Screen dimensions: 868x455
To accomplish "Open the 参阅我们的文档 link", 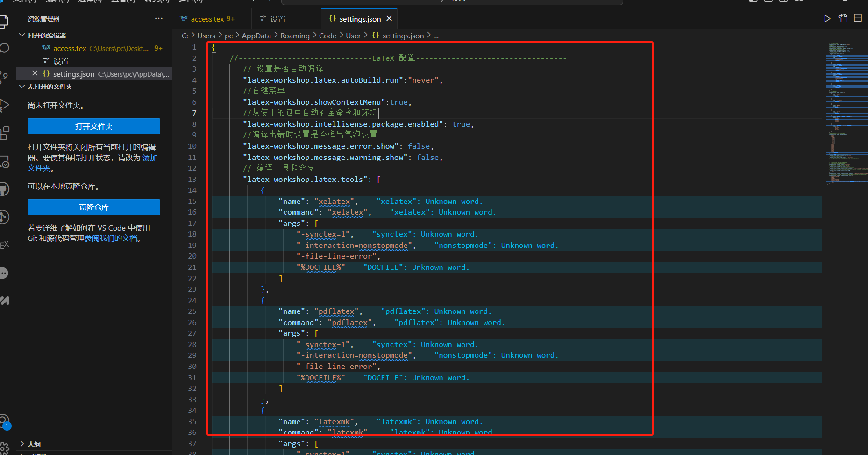I will pyautogui.click(x=111, y=238).
